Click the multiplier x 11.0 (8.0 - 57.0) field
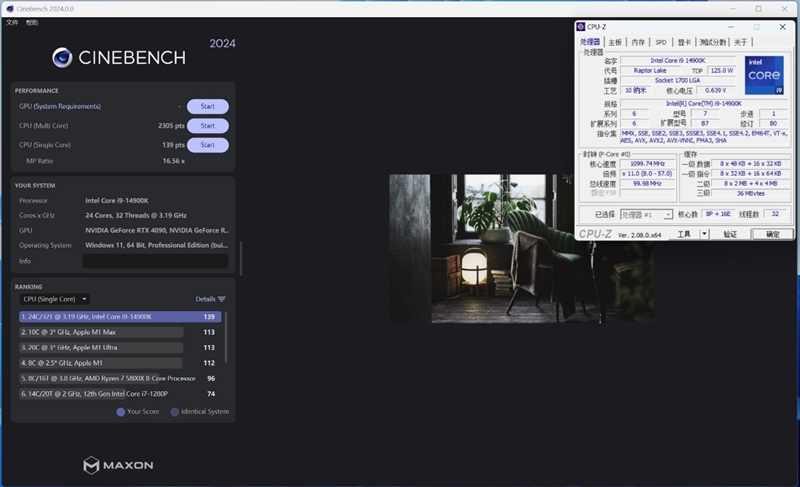This screenshot has height=487, width=800. [647, 174]
